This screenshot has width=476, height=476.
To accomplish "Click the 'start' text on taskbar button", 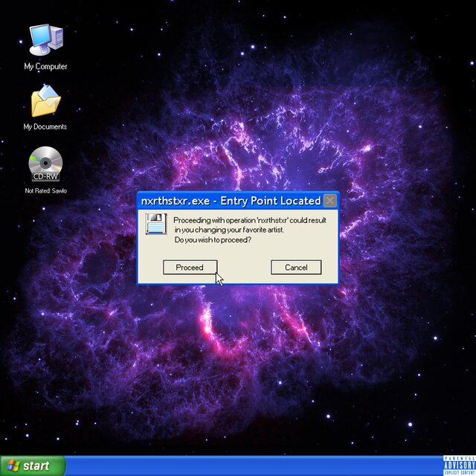I will click(36, 466).
